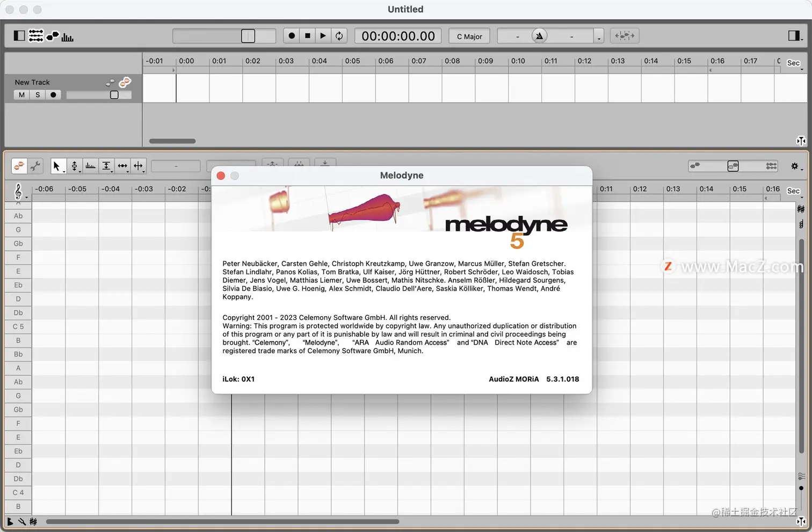The width and height of the screenshot is (812, 532).
Task: Click the C 5 key in pitch ruler
Action: pos(18,326)
